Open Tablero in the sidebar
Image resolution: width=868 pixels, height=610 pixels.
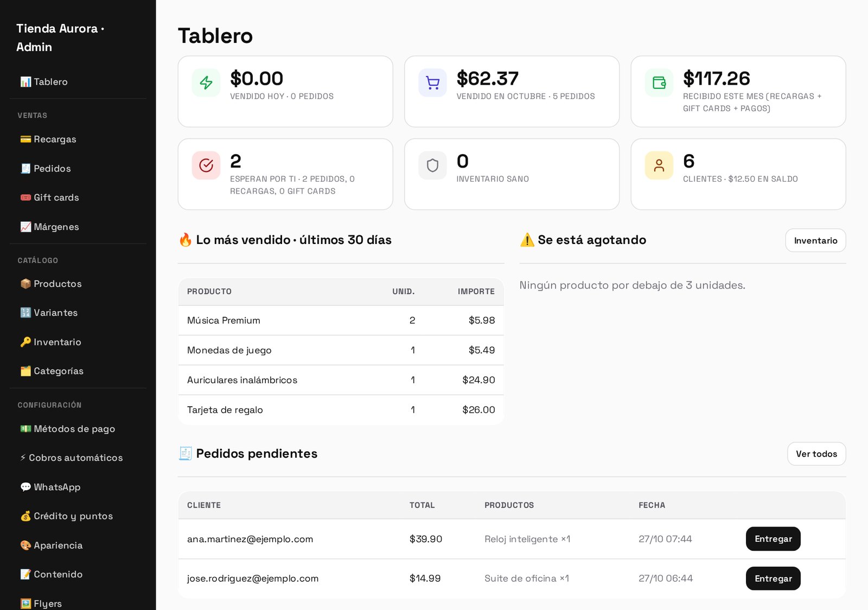(78, 82)
